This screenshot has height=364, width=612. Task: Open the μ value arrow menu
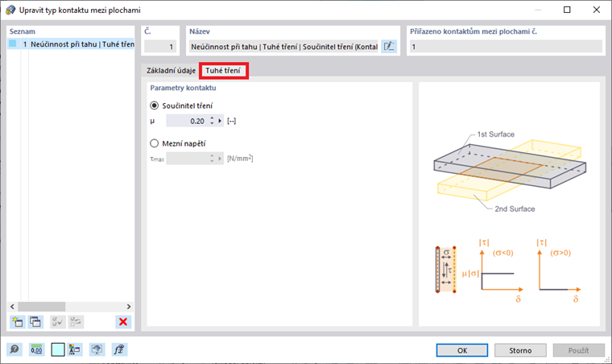(x=220, y=121)
